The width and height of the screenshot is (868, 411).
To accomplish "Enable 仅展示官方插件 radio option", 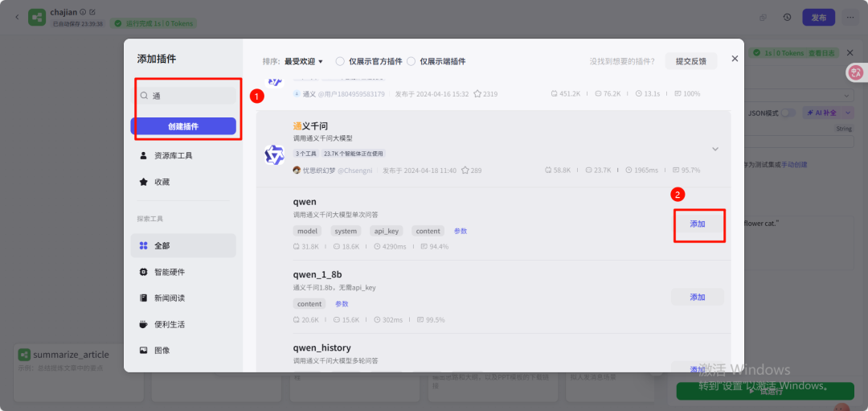I will (x=341, y=61).
